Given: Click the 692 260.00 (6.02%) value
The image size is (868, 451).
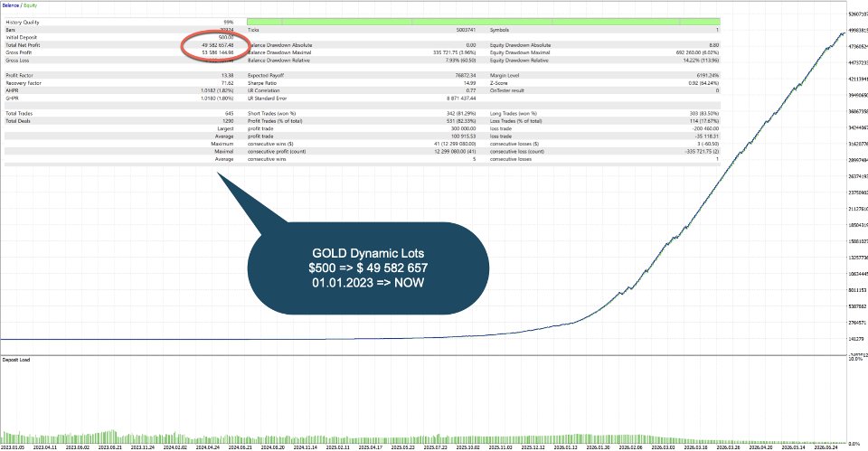Looking at the screenshot, I should [697, 52].
